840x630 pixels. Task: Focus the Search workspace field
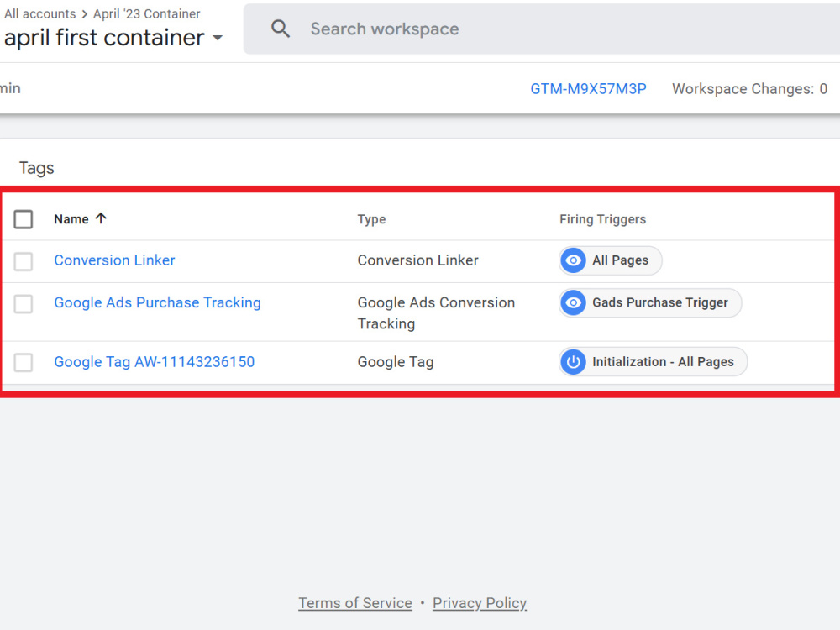542,29
